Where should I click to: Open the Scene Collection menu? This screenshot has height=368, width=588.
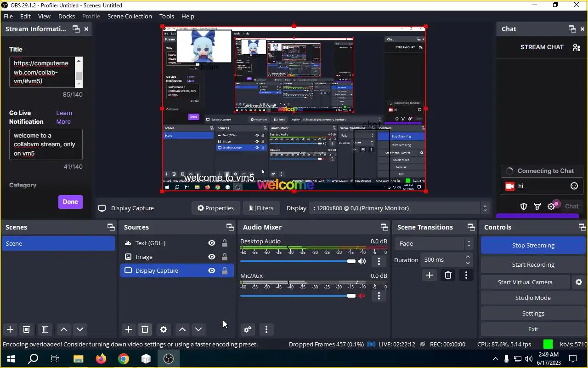(x=130, y=16)
